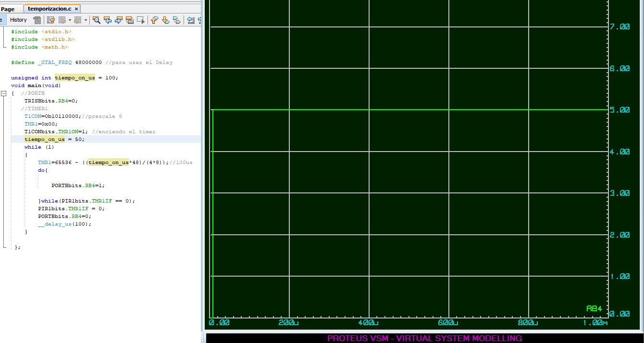This screenshot has width=644, height=343.
Task: Click the unsigned int tiempo_on_us declaration
Action: click(64, 78)
